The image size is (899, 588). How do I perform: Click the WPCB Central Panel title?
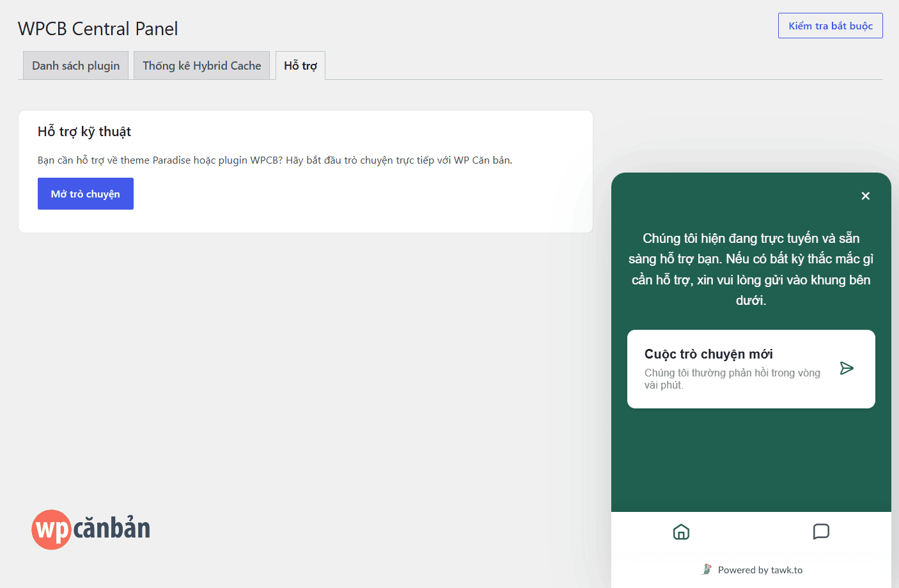click(98, 29)
